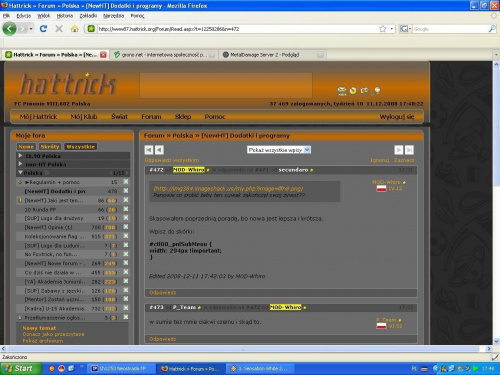
Task: Click Nowy temat link
Action: coord(39,328)
